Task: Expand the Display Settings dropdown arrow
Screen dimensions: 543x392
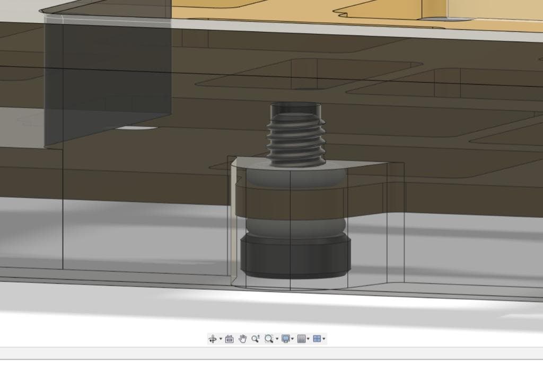Action: point(293,340)
